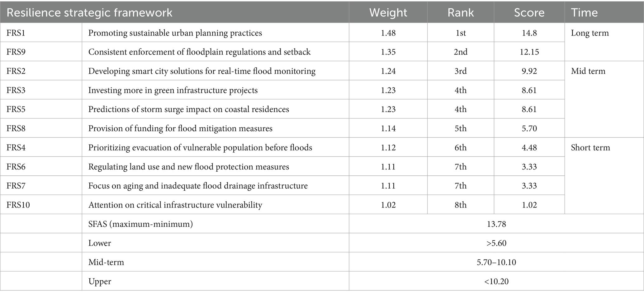This screenshot has height=296, width=644.
Task: Click the 'Mid term' time cell
Action: pyautogui.click(x=588, y=71)
